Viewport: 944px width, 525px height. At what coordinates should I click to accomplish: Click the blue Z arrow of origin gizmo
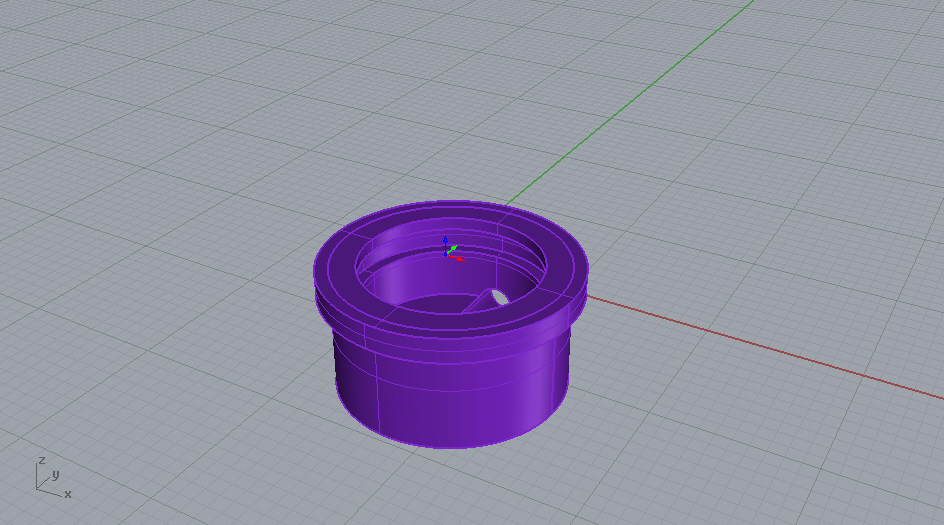[x=446, y=242]
